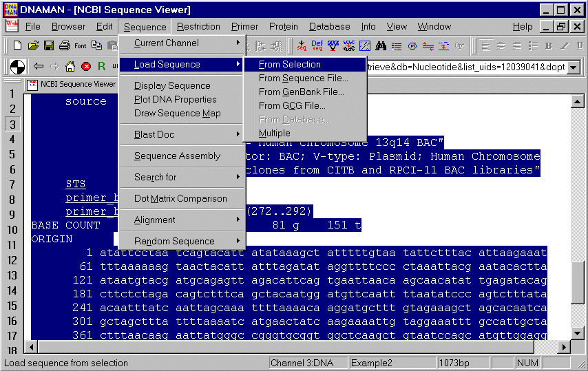Click the horizontal scrollbar right arrow

[x=564, y=348]
